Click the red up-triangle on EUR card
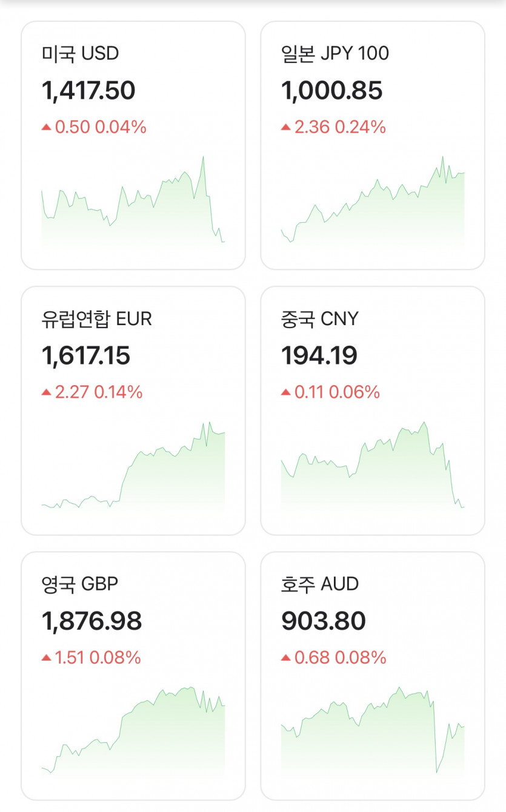Image resolution: width=506 pixels, height=812 pixels. click(46, 392)
